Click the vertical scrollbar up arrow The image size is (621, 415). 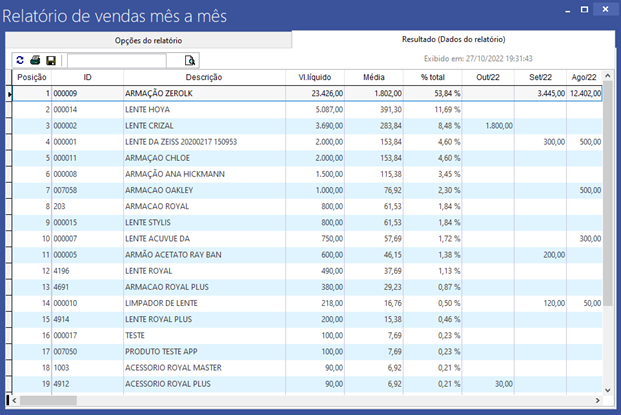608,76
